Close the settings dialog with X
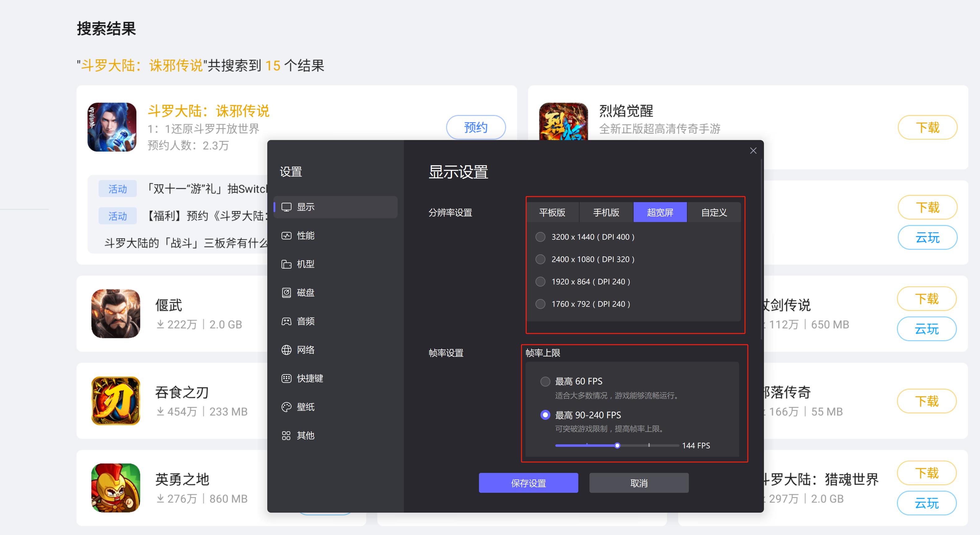 [x=753, y=151]
